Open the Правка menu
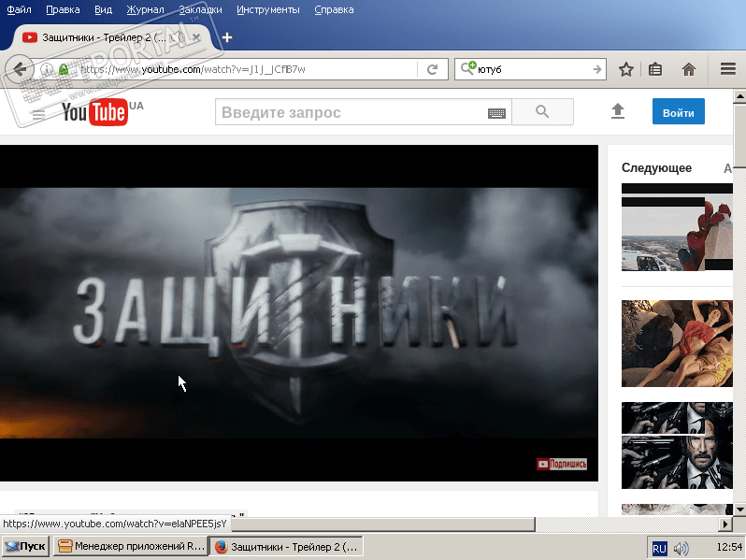 (x=63, y=9)
